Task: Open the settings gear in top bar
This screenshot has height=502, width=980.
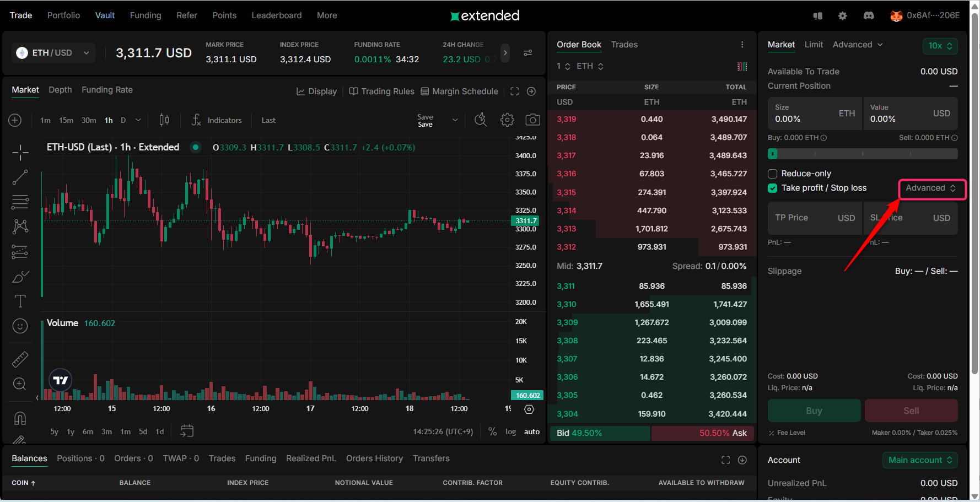Action: click(x=842, y=16)
